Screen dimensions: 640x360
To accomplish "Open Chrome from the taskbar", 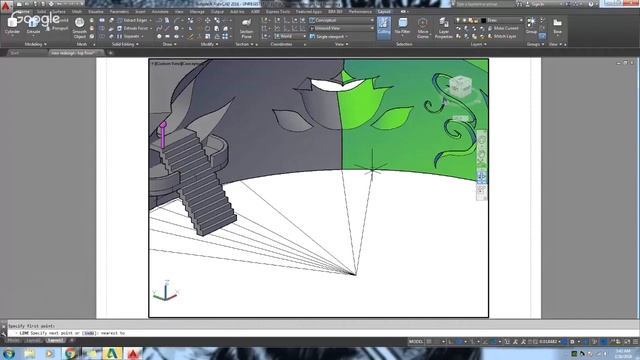I will [x=71, y=353].
